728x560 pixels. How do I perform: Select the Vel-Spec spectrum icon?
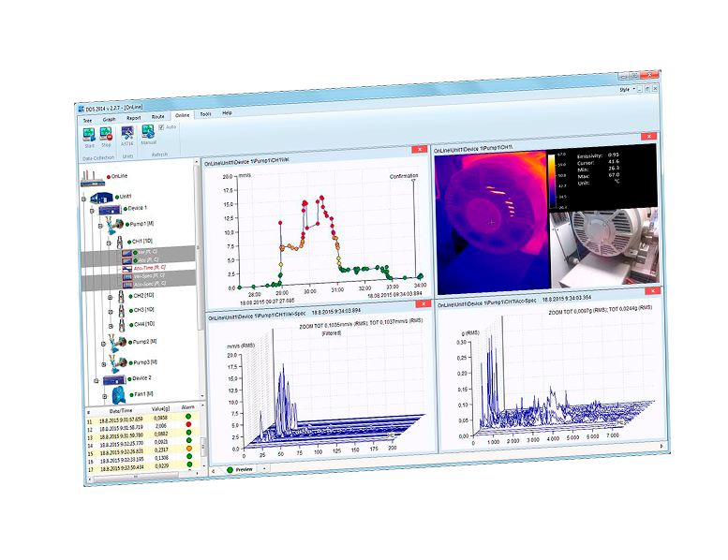tap(127, 277)
